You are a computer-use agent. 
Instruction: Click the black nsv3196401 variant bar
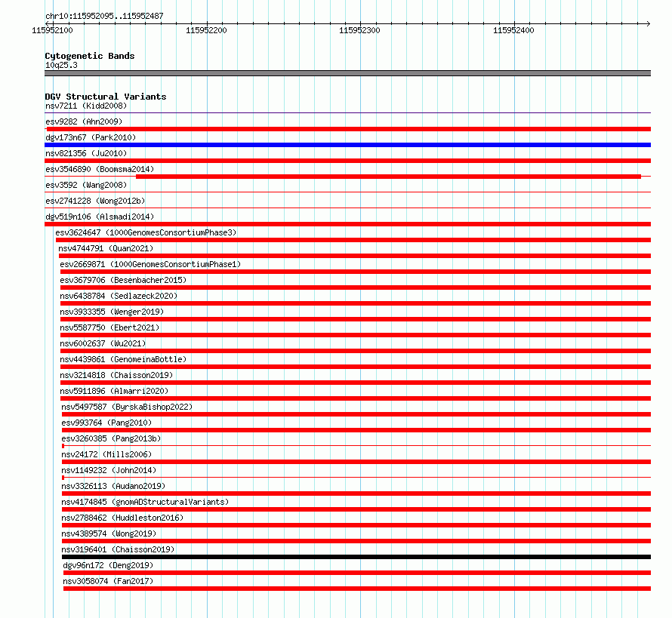tap(356, 557)
